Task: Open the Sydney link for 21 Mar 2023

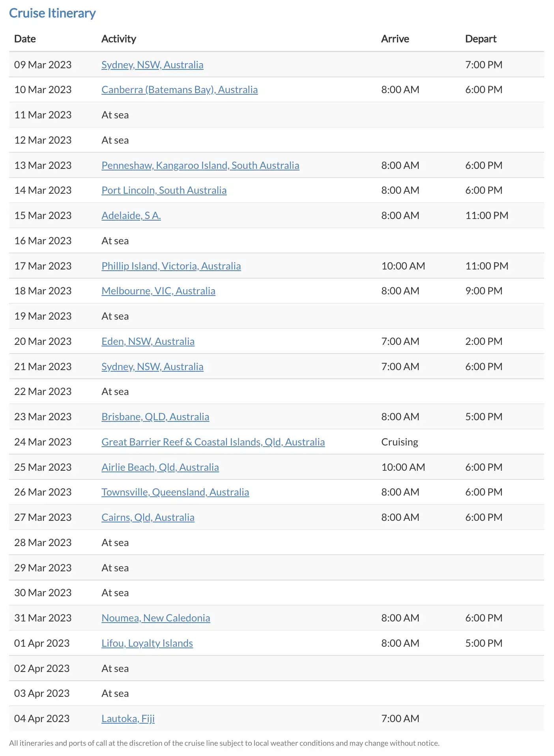Action: [152, 367]
